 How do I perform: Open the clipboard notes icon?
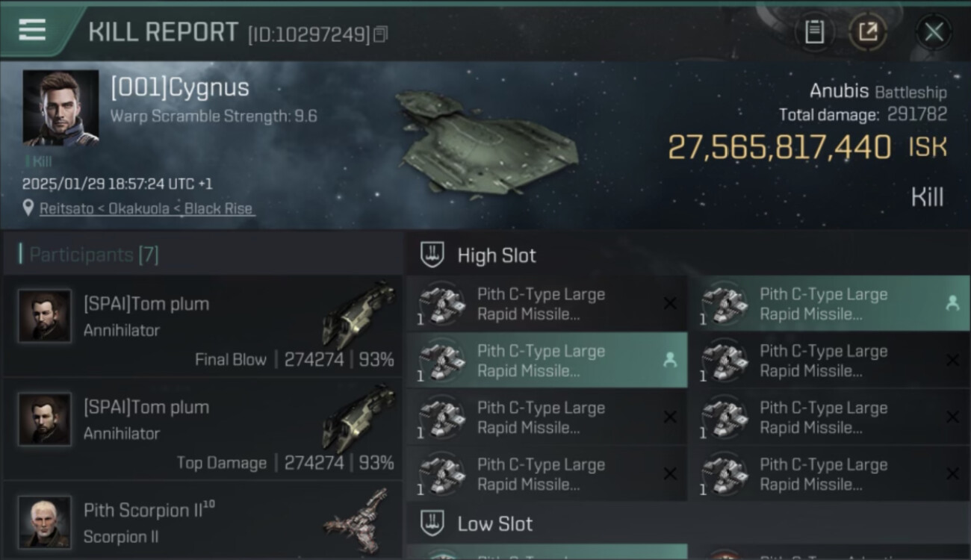coord(814,32)
